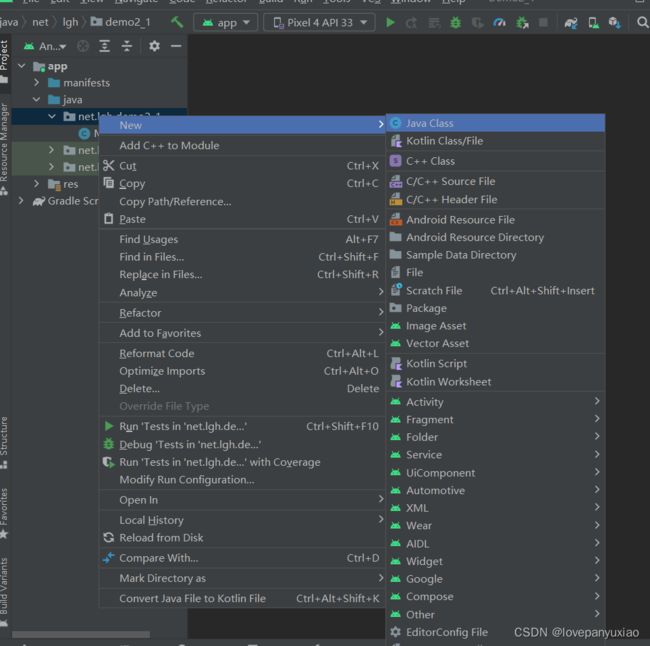650x646 pixels.
Task: Click the Project panel horizontal scrollbar
Action: pyautogui.click(x=81, y=634)
